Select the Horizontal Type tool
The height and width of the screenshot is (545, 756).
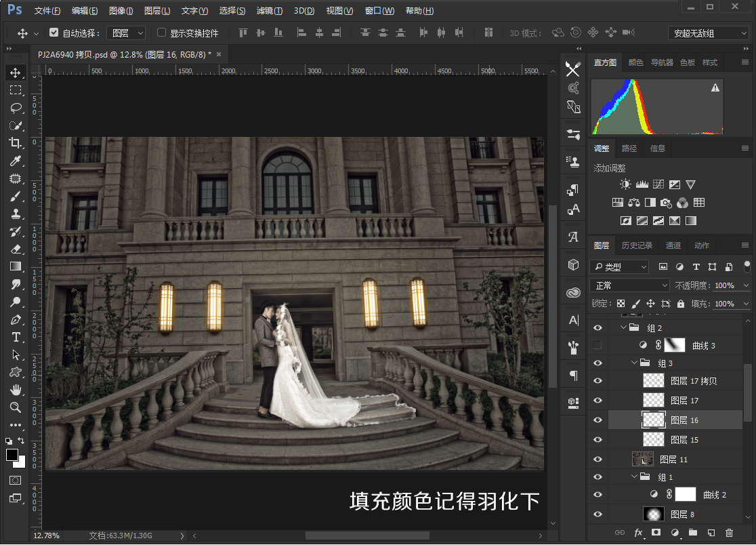click(16, 337)
